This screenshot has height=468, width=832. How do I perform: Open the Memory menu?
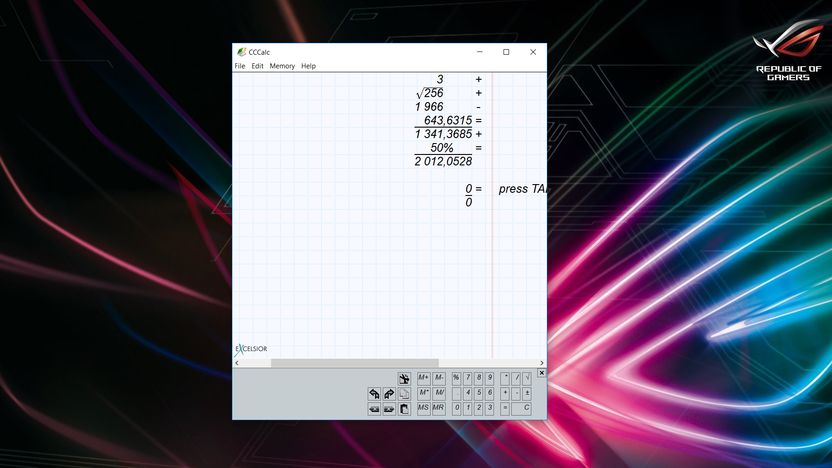pos(282,66)
